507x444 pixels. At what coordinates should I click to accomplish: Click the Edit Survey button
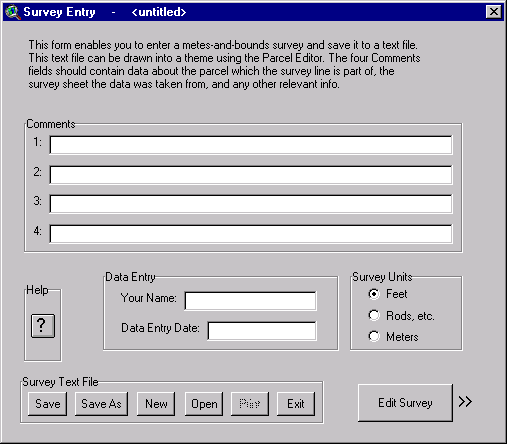tap(405, 403)
